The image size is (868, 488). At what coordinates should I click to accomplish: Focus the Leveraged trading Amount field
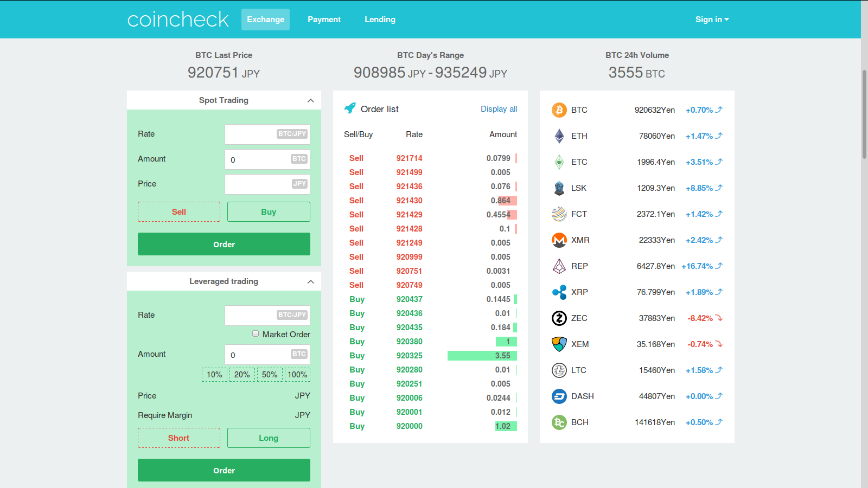click(x=267, y=355)
